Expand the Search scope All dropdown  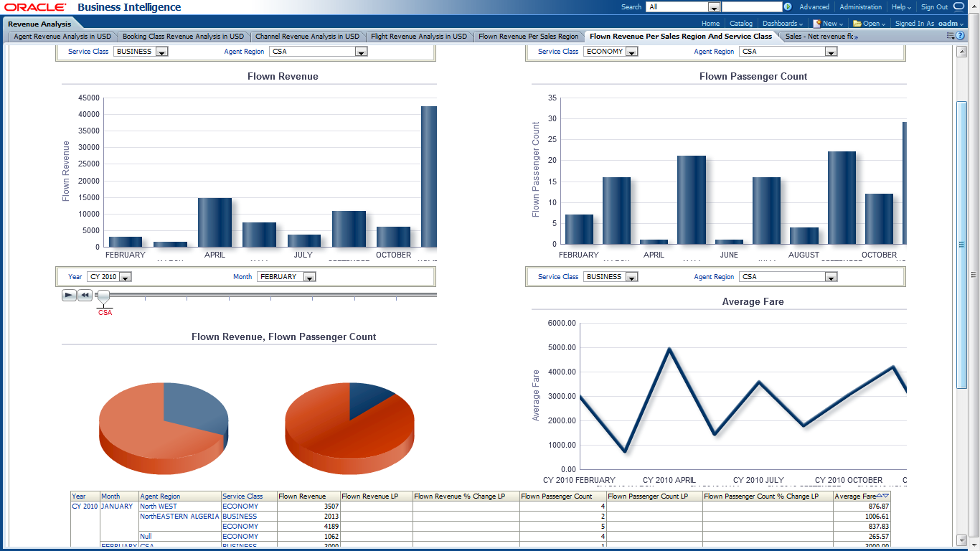click(714, 7)
